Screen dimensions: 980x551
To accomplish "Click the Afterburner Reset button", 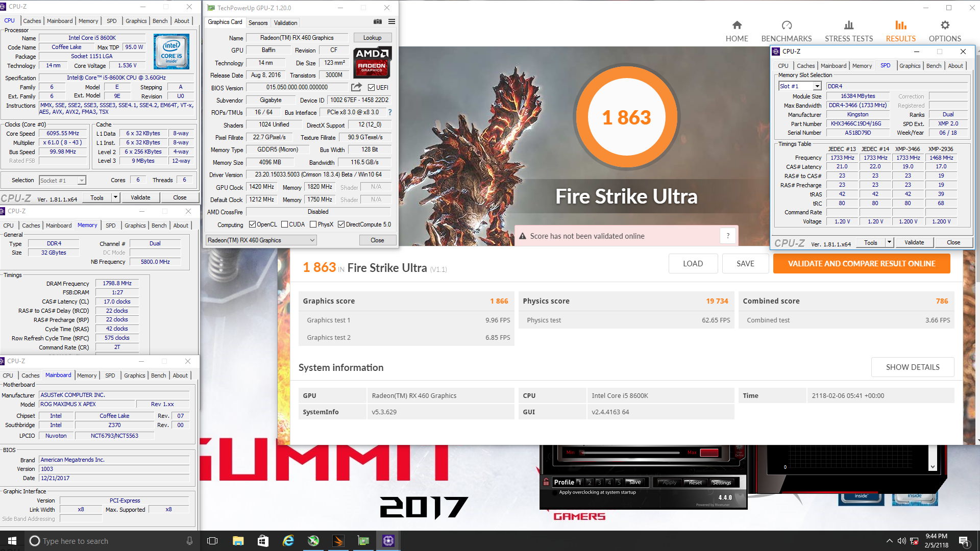I will 695,483.
